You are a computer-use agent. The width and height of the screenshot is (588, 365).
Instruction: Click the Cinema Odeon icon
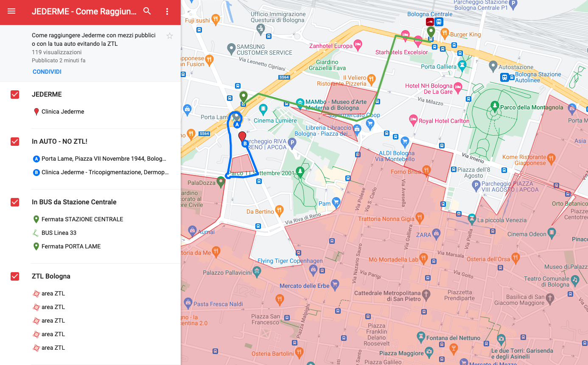click(x=551, y=232)
